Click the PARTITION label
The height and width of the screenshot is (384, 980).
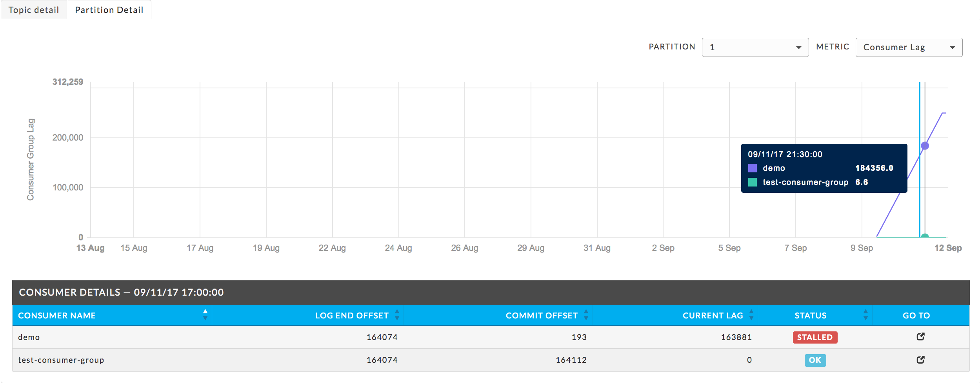672,47
